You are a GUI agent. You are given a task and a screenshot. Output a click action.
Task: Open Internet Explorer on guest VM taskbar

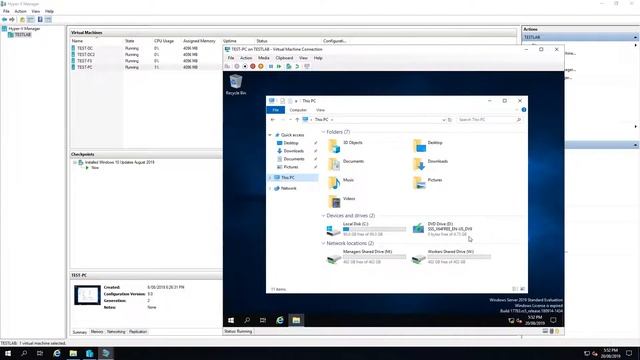[280, 320]
